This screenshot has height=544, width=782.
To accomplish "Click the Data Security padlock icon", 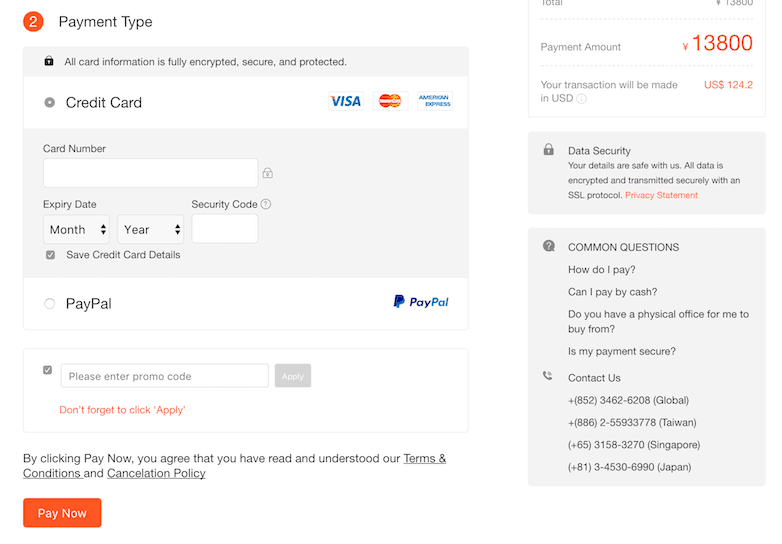I will pyautogui.click(x=548, y=150).
